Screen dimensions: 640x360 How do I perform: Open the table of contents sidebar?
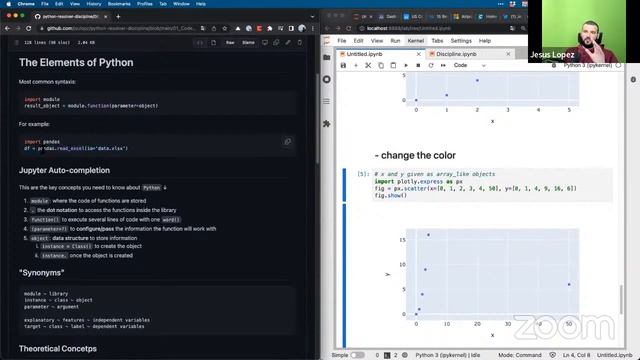[x=327, y=101]
